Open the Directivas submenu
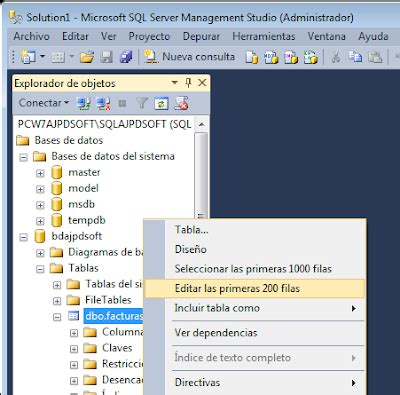 [255, 382]
